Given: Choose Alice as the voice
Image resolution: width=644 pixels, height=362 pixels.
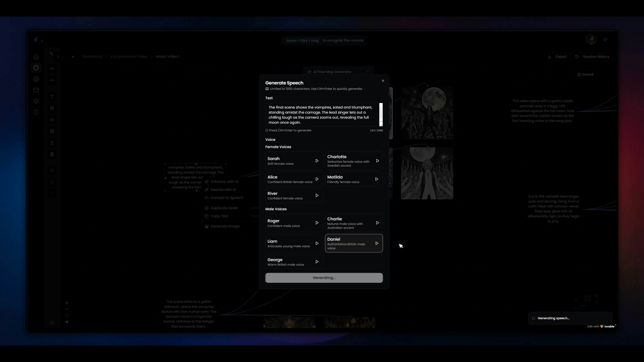Looking at the screenshot, I should point(287,179).
